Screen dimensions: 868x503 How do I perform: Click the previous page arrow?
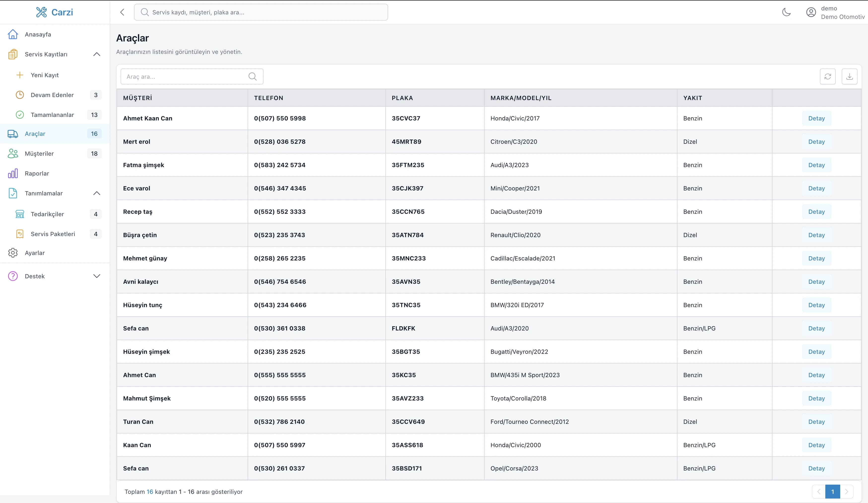pos(819,492)
